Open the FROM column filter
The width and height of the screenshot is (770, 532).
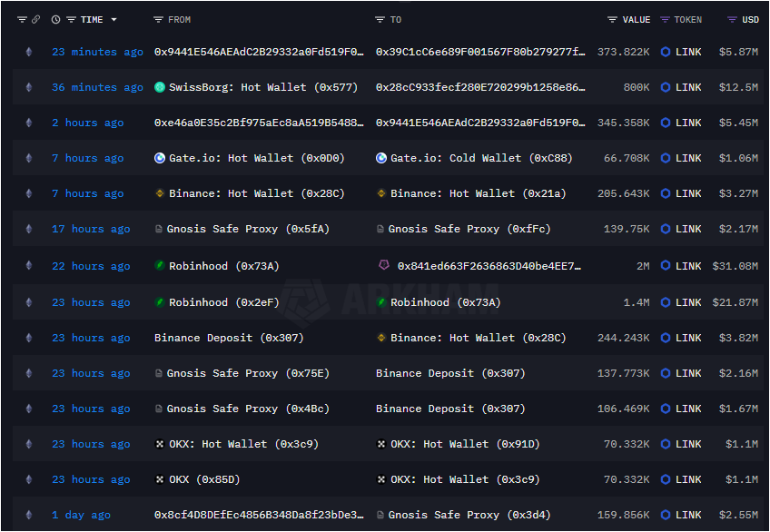(158, 20)
